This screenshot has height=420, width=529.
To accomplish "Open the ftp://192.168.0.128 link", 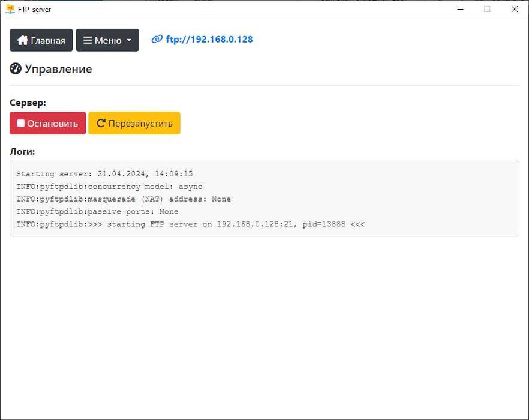I will click(x=209, y=40).
